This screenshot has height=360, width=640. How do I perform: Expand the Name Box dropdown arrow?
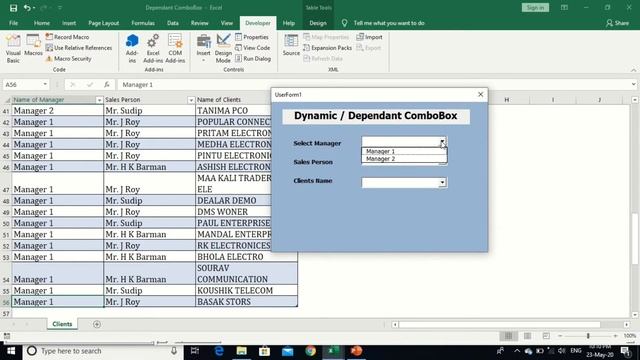point(45,84)
